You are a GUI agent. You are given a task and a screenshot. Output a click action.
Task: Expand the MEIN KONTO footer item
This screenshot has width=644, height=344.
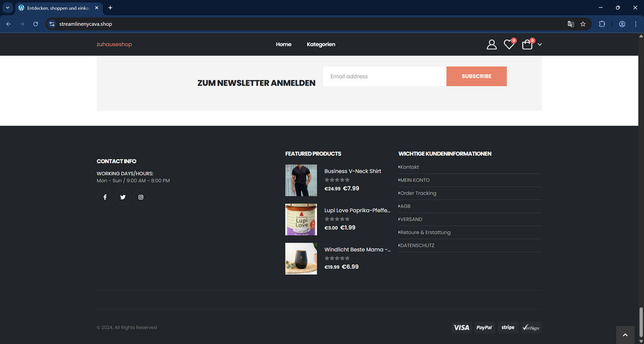tap(415, 180)
